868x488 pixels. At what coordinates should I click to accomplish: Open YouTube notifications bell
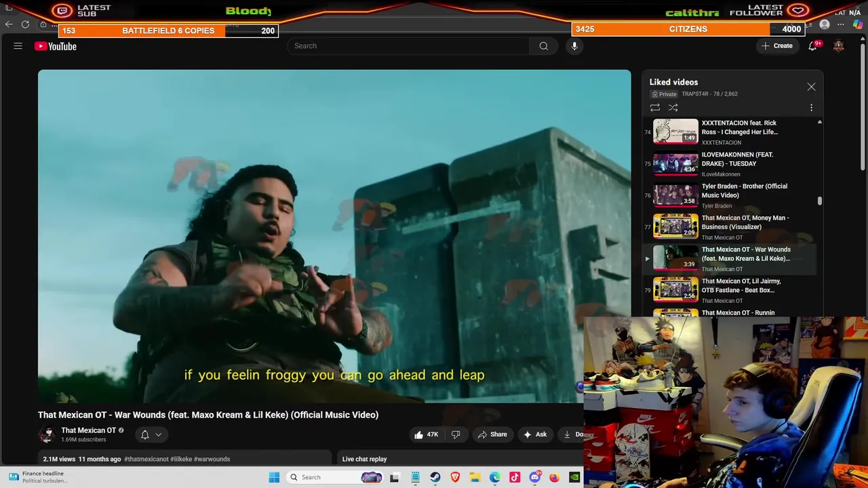pos(812,46)
